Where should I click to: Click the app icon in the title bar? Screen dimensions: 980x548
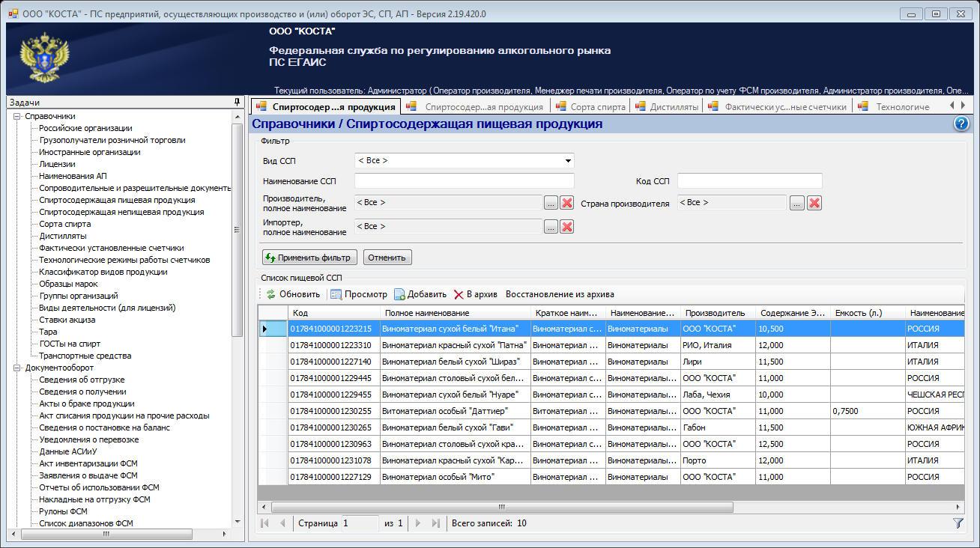13,13
